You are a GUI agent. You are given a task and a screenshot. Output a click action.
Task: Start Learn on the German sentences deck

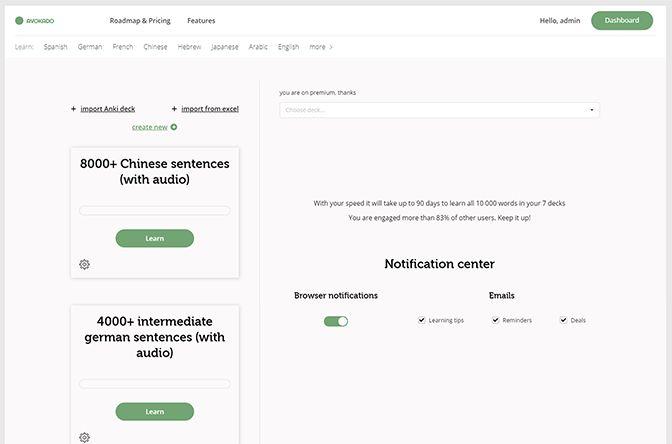click(154, 411)
